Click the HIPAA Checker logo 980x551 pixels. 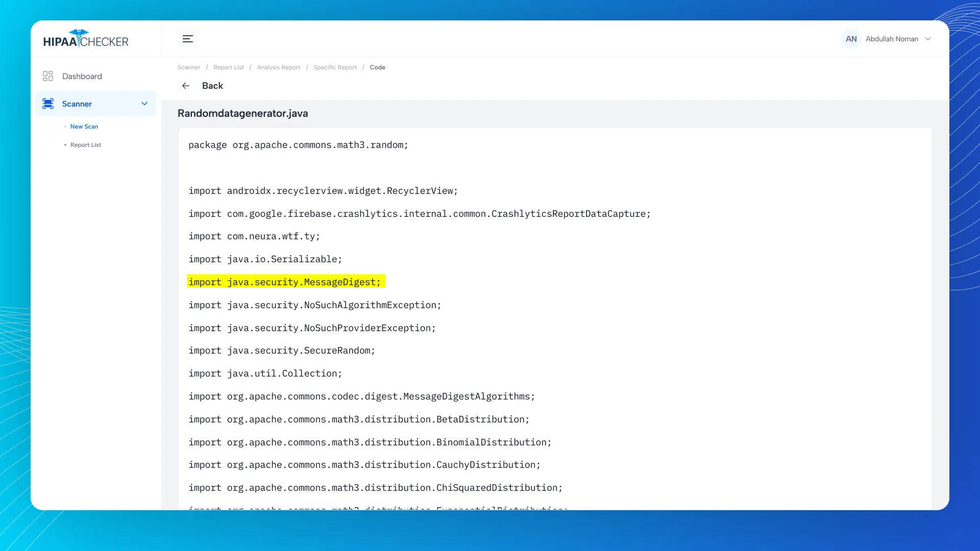click(x=86, y=39)
